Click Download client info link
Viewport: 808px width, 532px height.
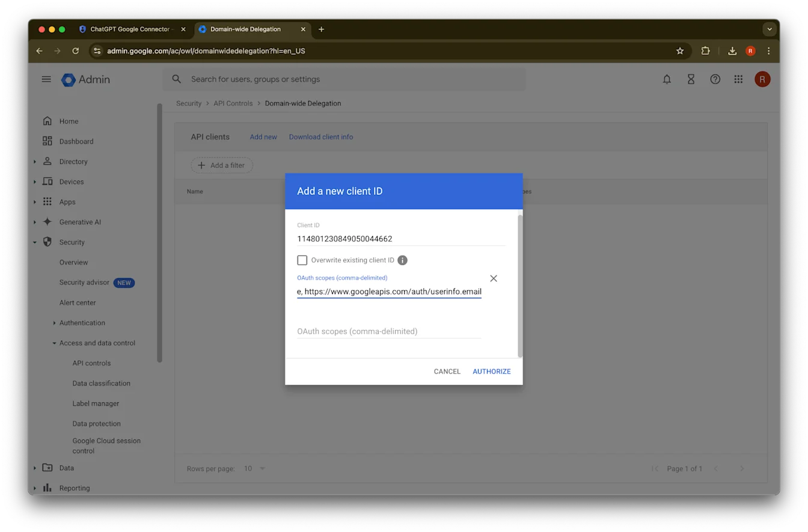[321, 137]
